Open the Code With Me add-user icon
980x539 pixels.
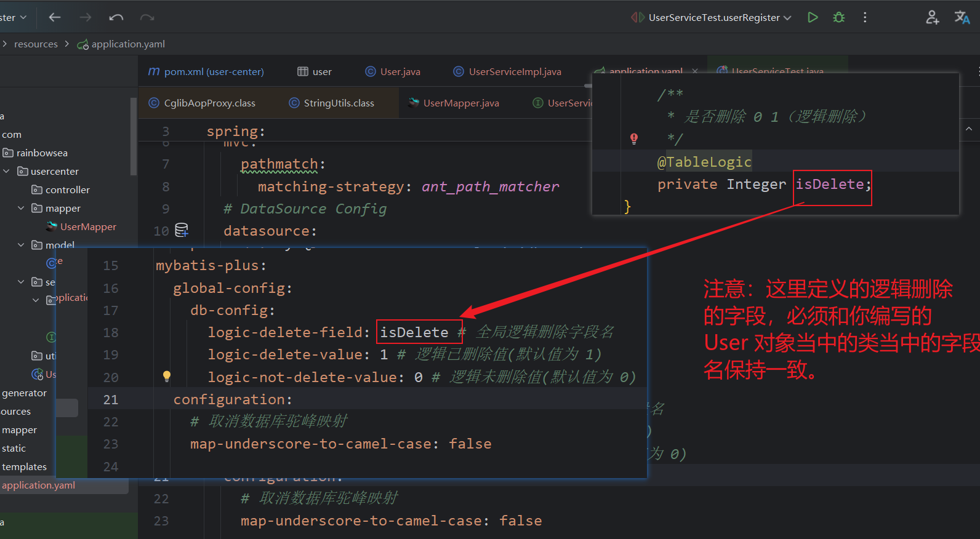933,17
